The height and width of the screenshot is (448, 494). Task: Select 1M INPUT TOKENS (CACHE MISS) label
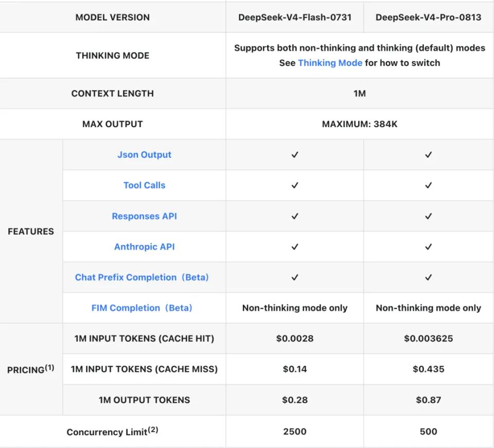coord(144,369)
